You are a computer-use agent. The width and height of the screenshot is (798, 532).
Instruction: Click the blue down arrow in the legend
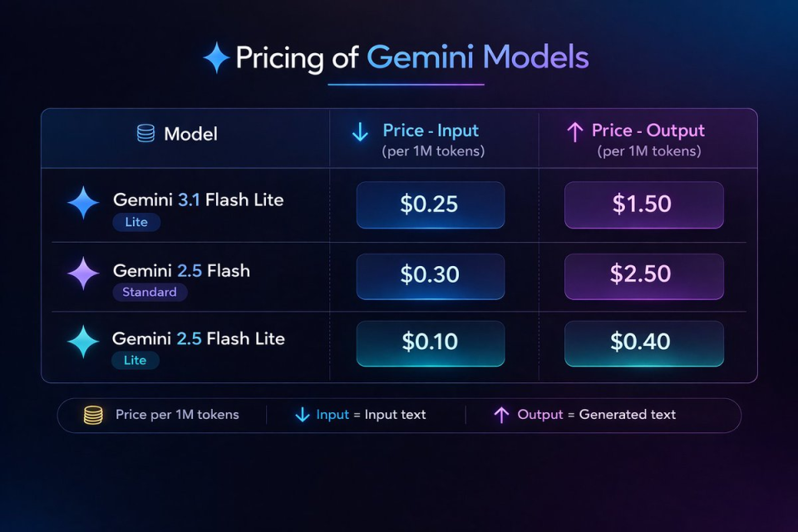[x=303, y=415]
